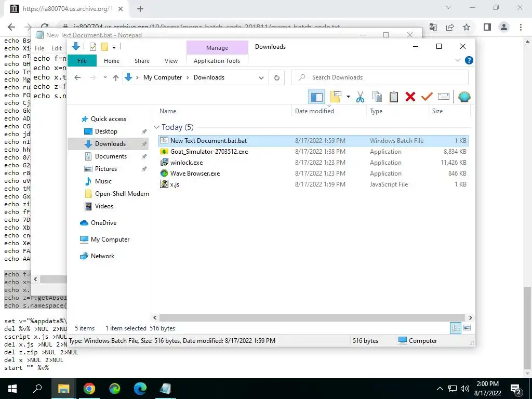Click the New Folder quick access icon
This screenshot has width=532, height=399.
pyautogui.click(x=104, y=47)
